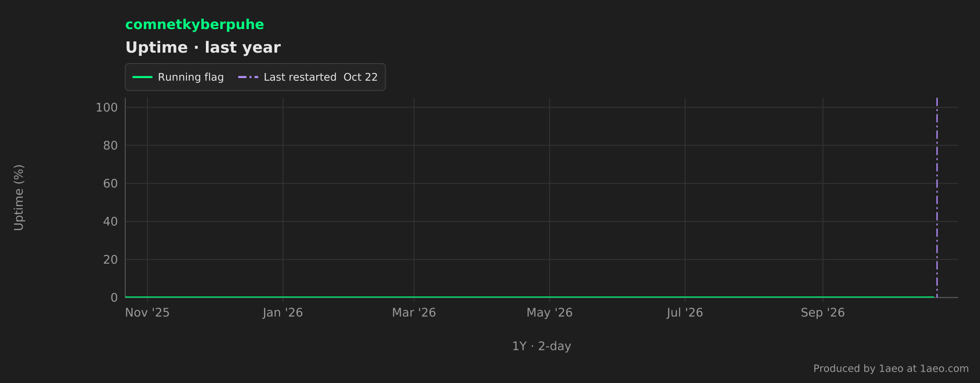Click the 100 y-axis value
Image resolution: width=980 pixels, height=383 pixels.
(107, 108)
